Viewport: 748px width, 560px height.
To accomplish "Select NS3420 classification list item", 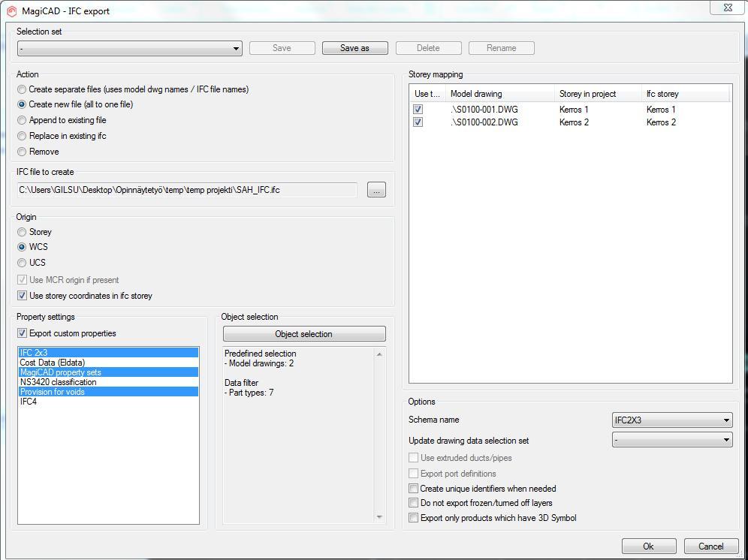I will click(108, 382).
